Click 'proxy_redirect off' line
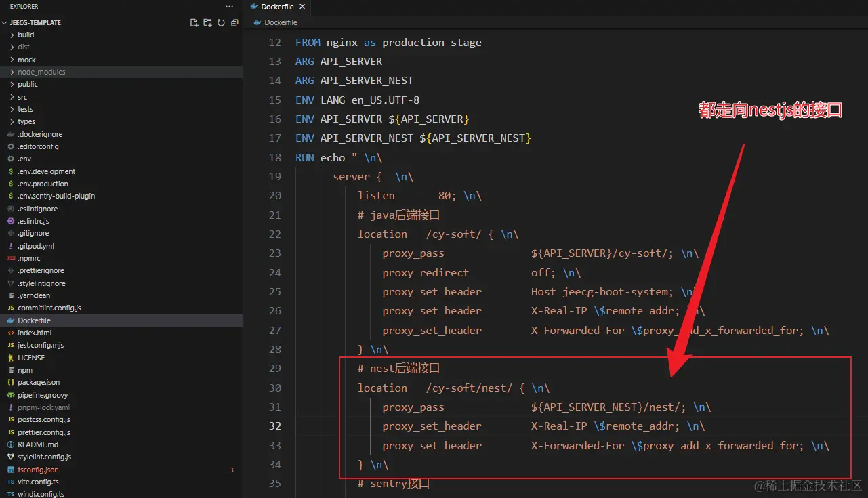This screenshot has width=868, height=498. (x=481, y=272)
